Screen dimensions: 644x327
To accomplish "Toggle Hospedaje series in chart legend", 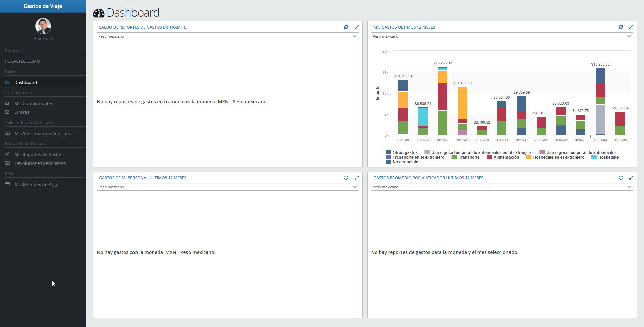I will pyautogui.click(x=605, y=157).
